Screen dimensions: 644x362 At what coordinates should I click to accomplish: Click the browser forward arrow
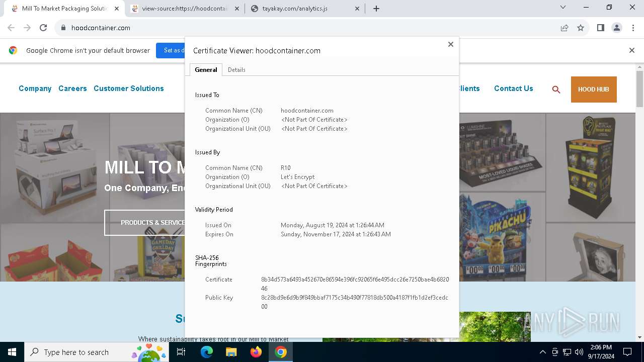[x=27, y=28]
